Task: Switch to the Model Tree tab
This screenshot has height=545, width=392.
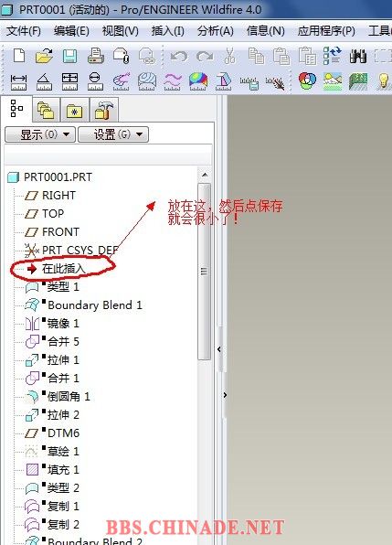Action: coord(16,109)
